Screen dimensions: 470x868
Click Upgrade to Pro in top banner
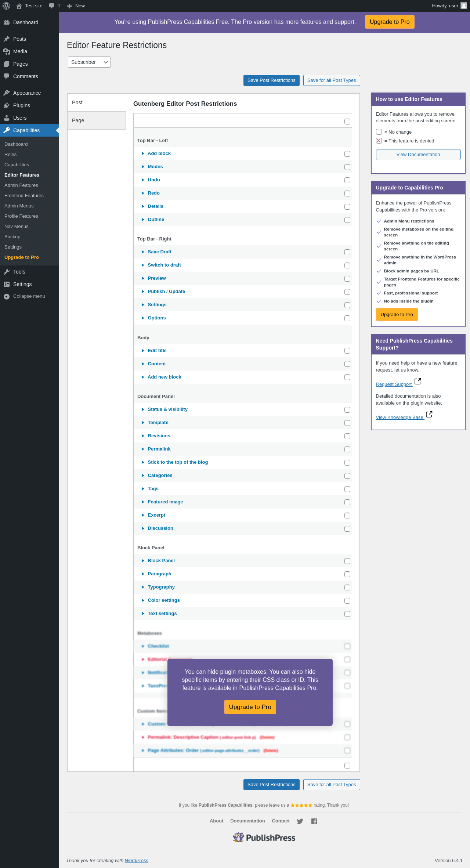390,22
